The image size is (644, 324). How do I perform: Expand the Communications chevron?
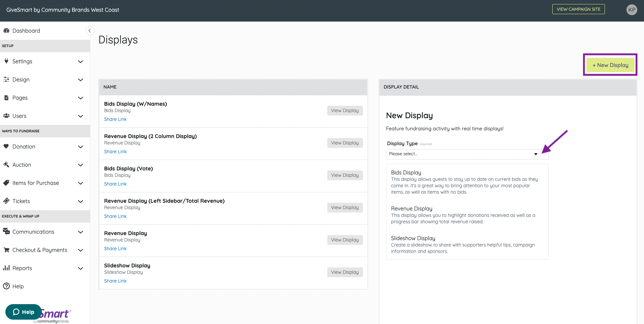(x=81, y=232)
